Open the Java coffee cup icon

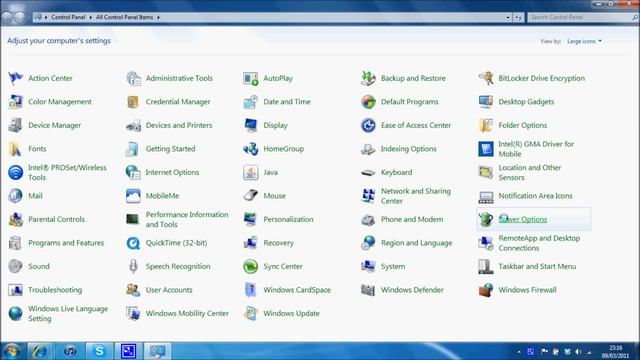[251, 172]
